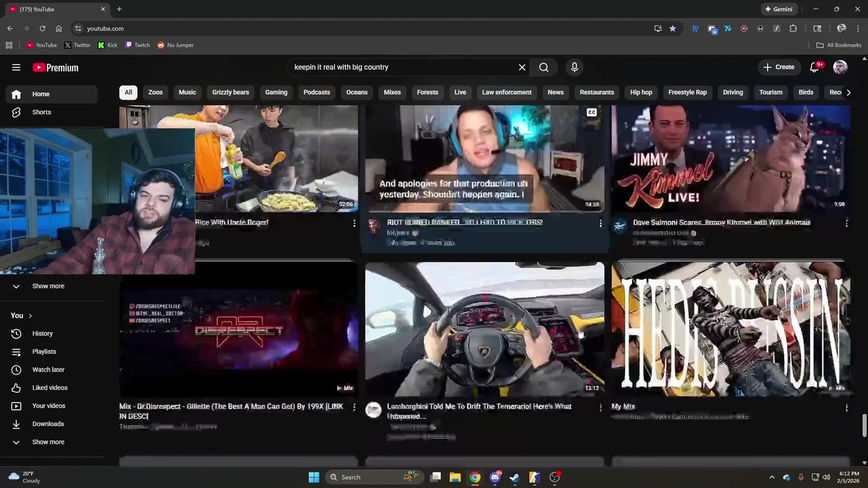
Task: Play the Jimmy Kimmel Live thumbnail
Action: [x=731, y=159]
